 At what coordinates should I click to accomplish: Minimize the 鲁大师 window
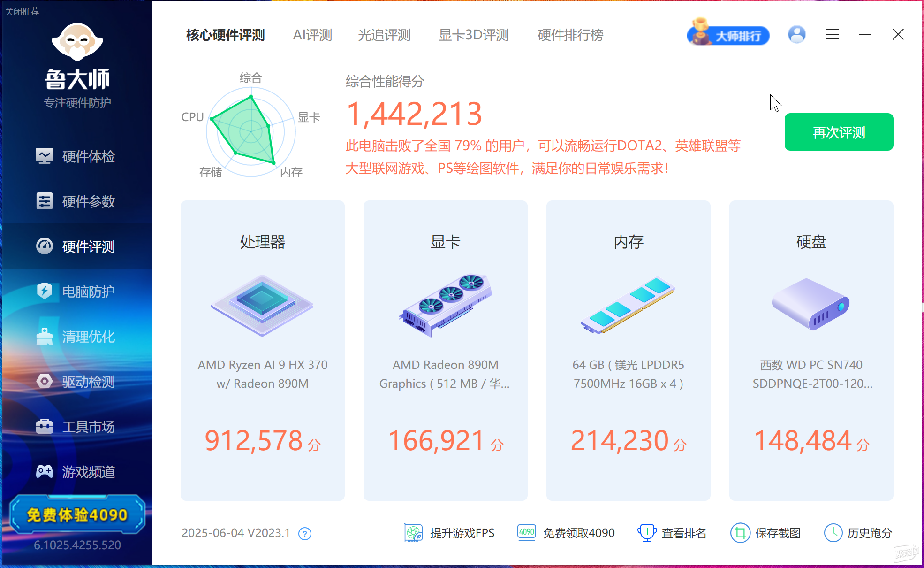pos(865,35)
